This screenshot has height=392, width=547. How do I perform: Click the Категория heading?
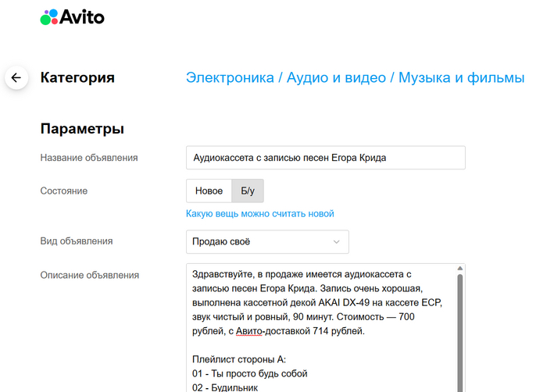click(77, 77)
